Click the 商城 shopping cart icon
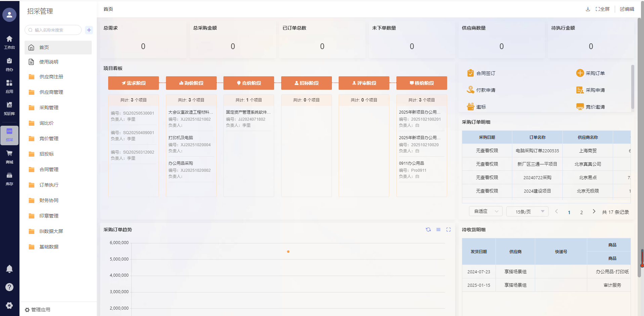This screenshot has height=316, width=644. tap(9, 156)
